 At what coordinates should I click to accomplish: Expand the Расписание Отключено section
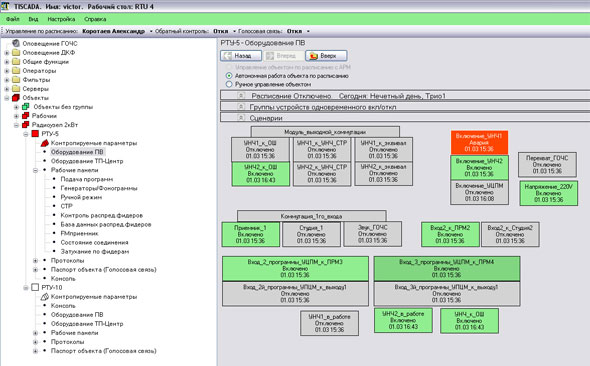tap(241, 96)
